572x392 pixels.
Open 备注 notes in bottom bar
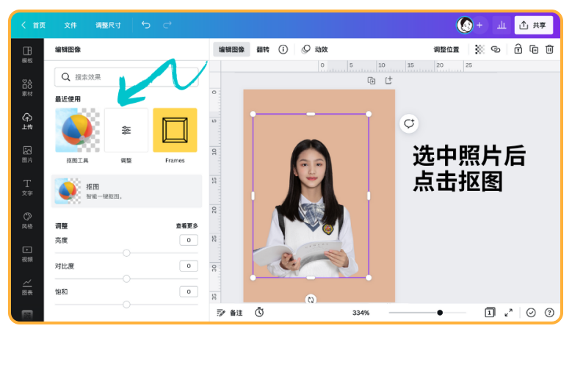point(229,313)
